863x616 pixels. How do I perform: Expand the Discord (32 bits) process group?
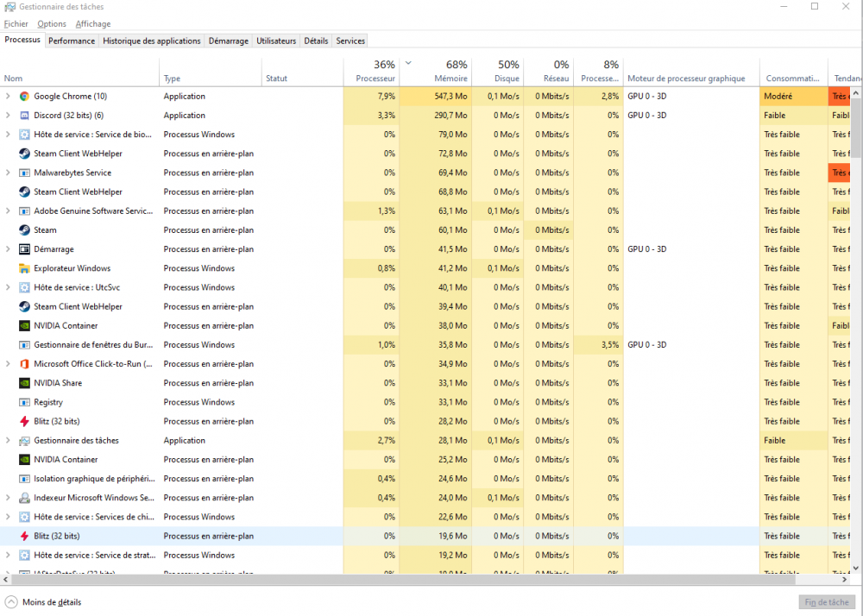click(x=9, y=116)
